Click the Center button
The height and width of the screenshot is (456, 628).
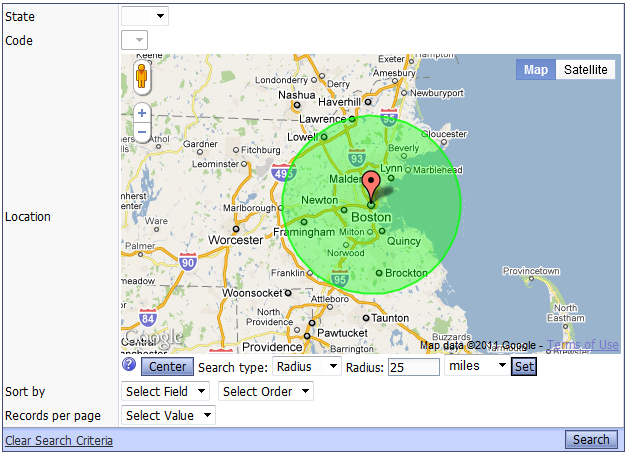pos(167,367)
